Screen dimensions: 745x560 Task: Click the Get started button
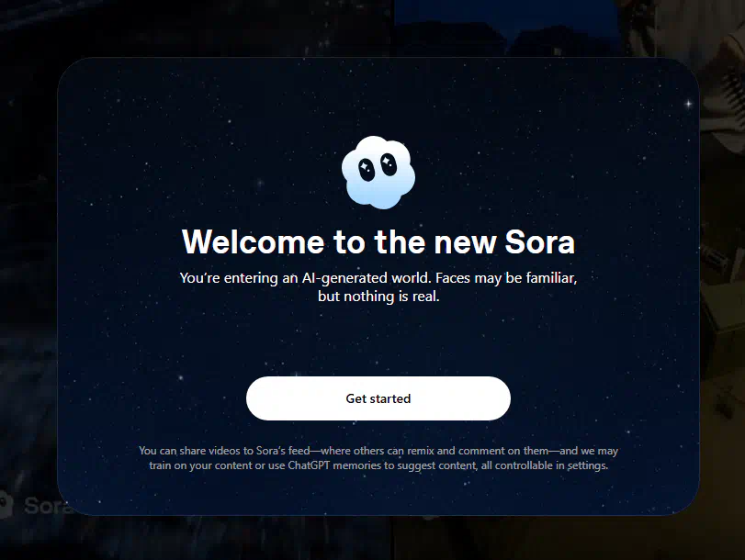(378, 398)
